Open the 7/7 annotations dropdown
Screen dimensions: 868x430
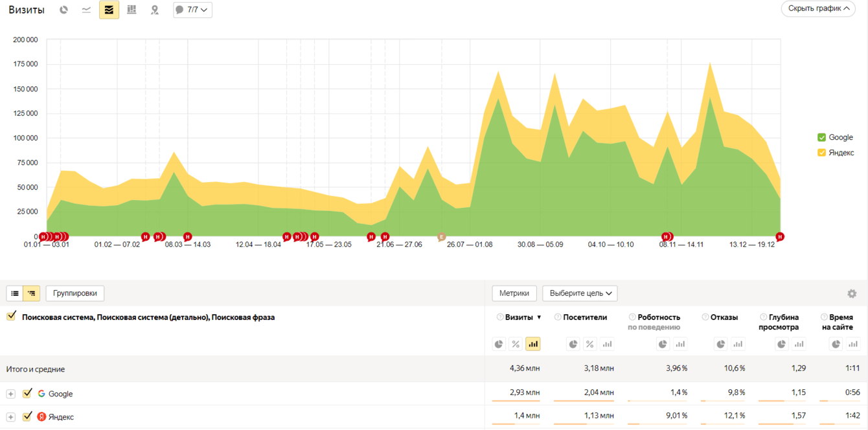click(x=192, y=10)
